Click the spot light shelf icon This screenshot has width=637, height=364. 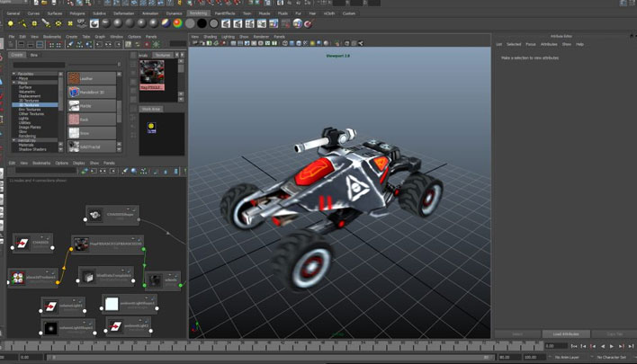pos(46,23)
